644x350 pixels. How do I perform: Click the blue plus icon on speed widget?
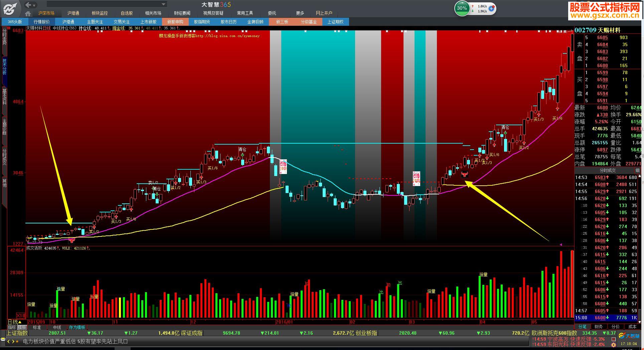click(491, 9)
